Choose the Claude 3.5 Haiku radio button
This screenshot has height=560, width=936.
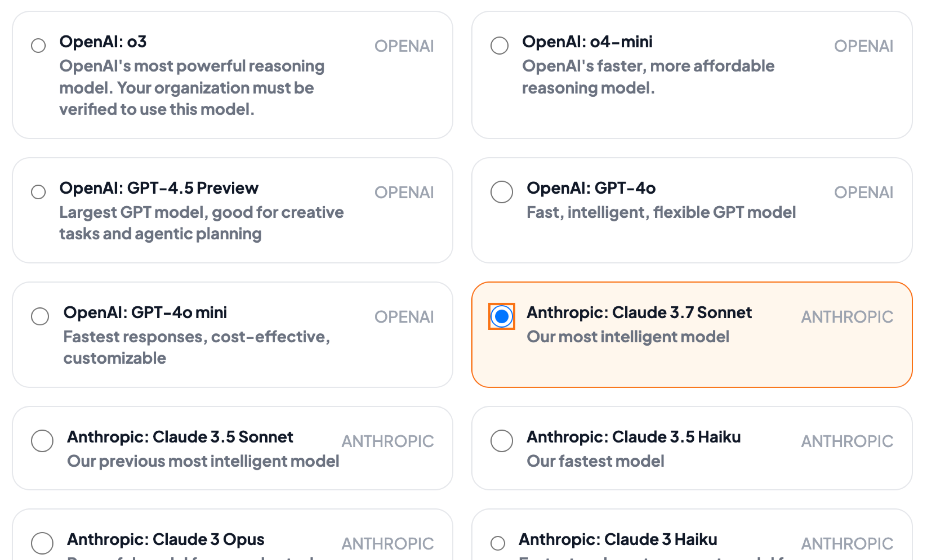tap(502, 440)
